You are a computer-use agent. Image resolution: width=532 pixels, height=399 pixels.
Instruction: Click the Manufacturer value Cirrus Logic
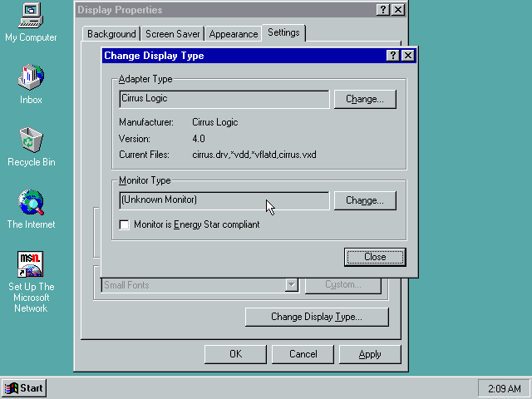coord(214,122)
